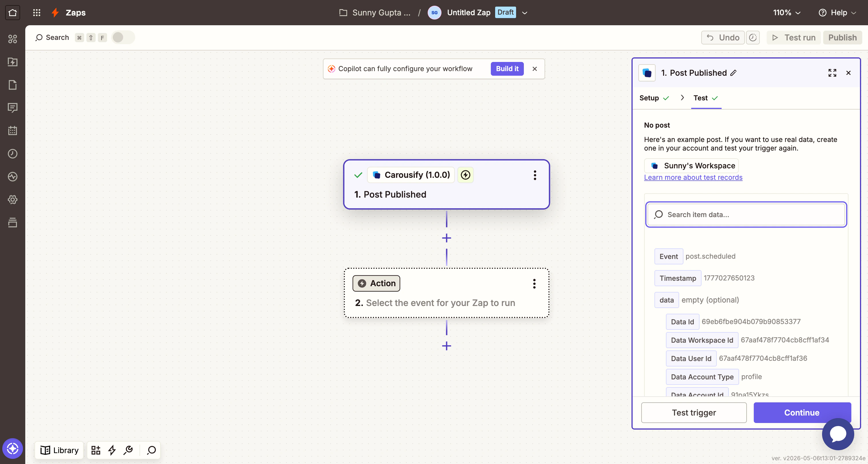Open the sidebar settings gear icon
The height and width of the screenshot is (464, 868).
12,199
